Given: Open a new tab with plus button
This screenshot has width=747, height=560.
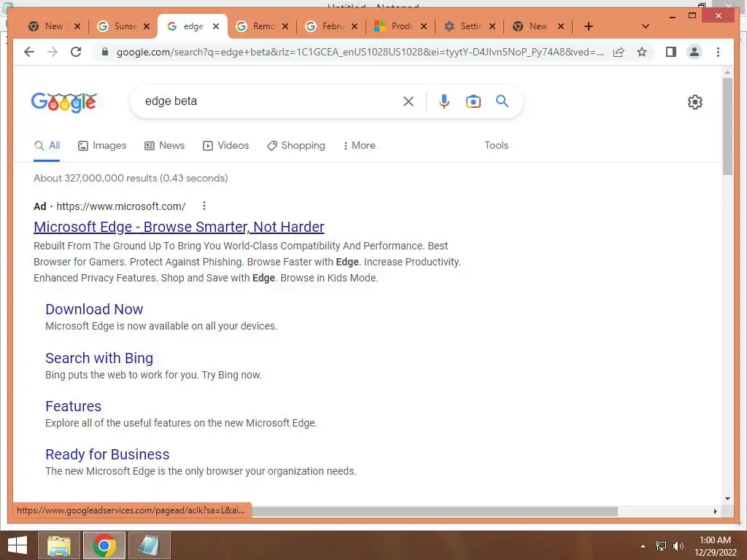Looking at the screenshot, I should (589, 26).
